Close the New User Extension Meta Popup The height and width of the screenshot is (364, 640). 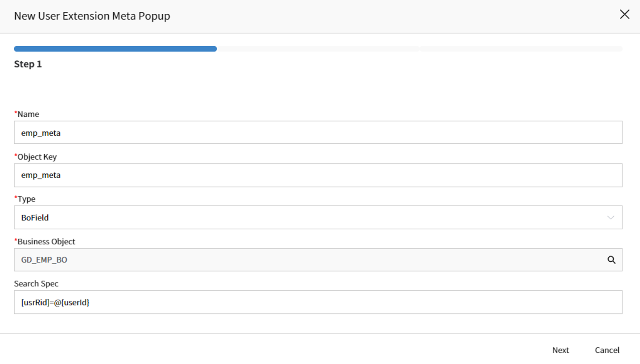pyautogui.click(x=624, y=14)
